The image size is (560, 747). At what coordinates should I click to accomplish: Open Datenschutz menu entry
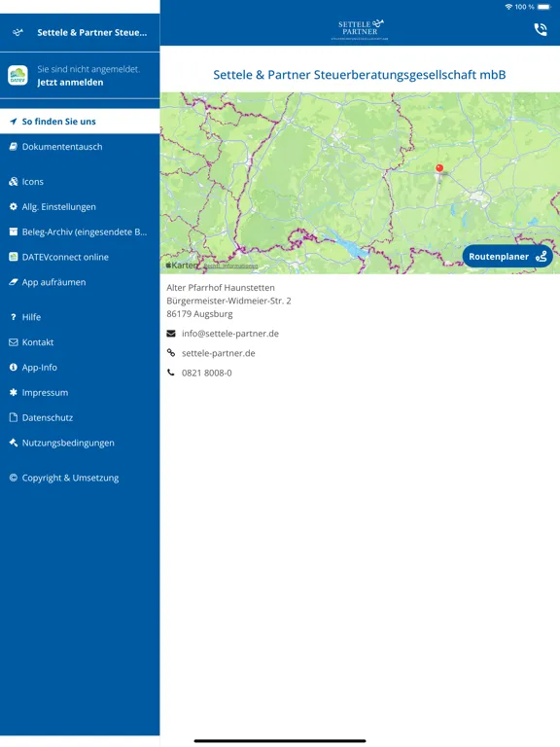tap(80, 417)
